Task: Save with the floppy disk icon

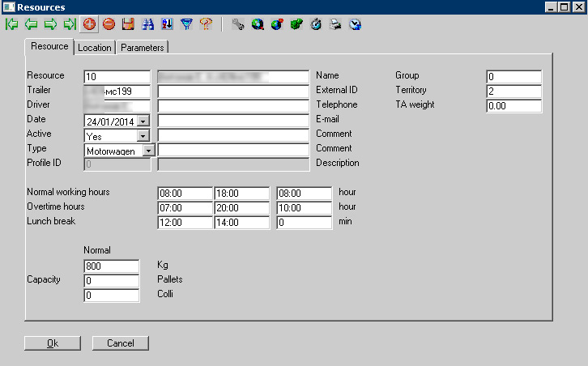Action: pyautogui.click(x=128, y=24)
